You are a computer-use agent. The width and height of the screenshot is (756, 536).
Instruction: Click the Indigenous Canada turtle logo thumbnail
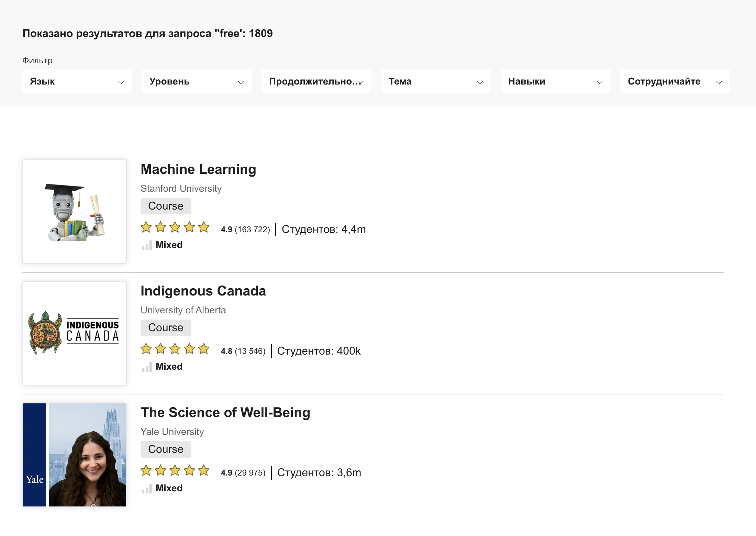point(75,333)
